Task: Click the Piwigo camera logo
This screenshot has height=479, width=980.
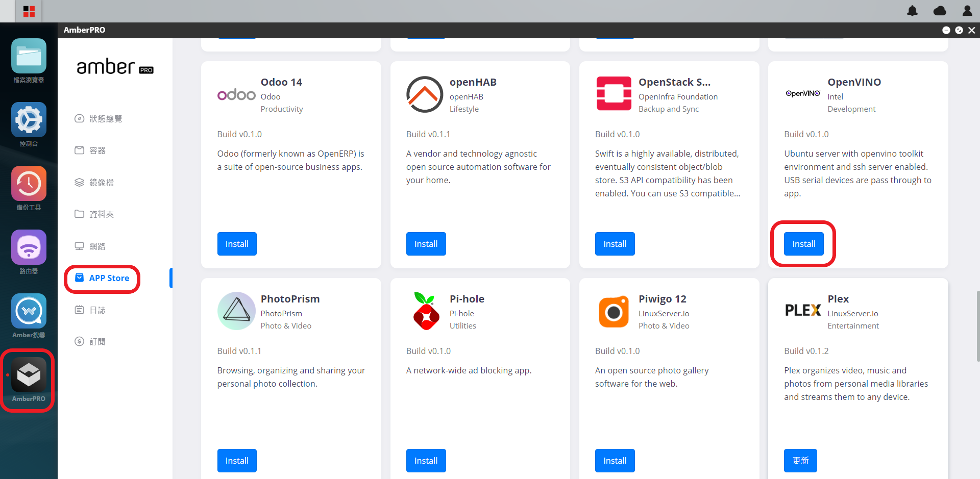Action: [614, 311]
